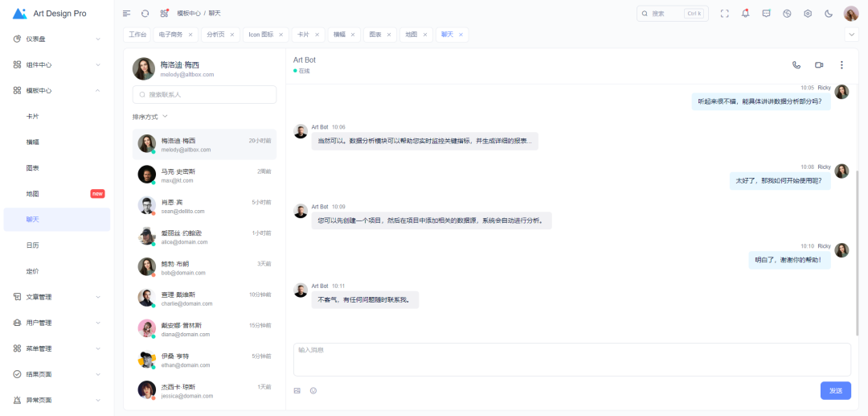
Task: Close the 电子商务 tab
Action: (x=190, y=35)
